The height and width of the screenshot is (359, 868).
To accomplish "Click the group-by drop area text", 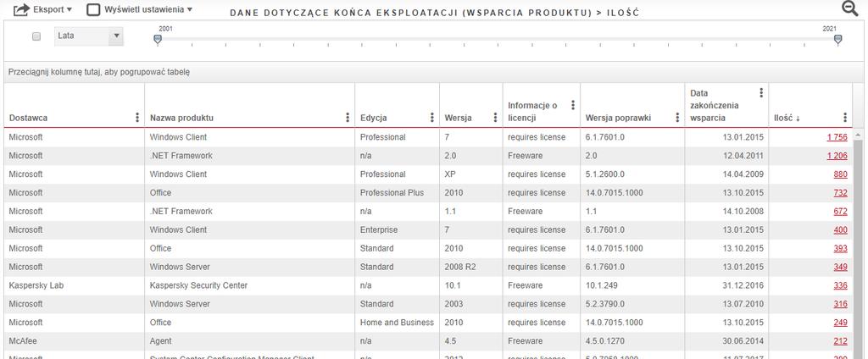I will tap(99, 73).
